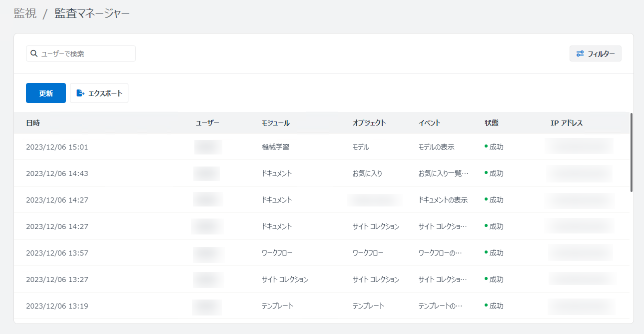644x334 pixels.
Task: Click the filter sliders icon on フィルター button
Action: [x=580, y=53]
